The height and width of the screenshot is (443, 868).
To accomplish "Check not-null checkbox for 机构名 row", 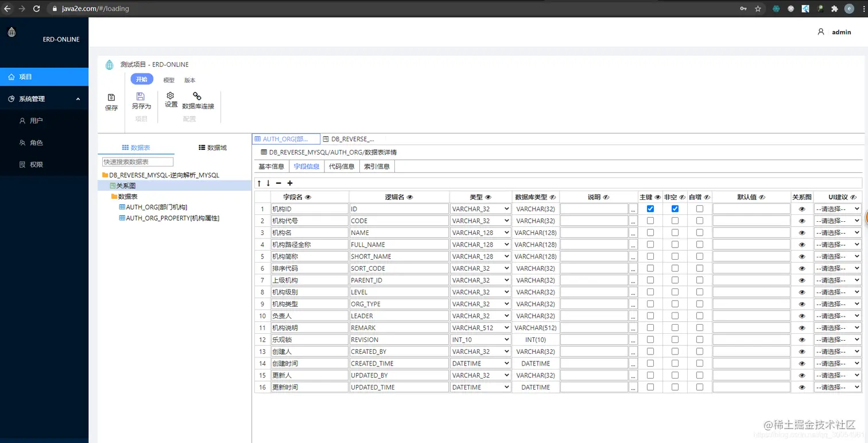I will click(675, 233).
